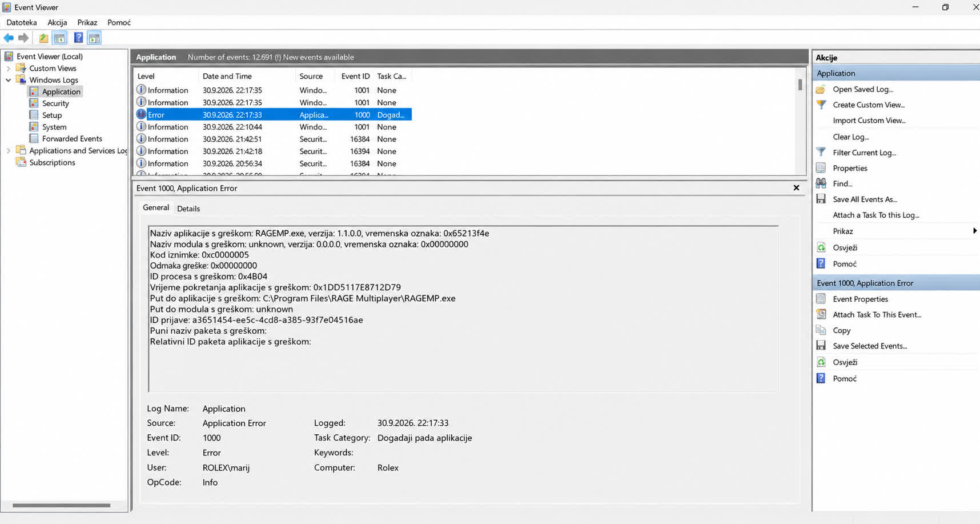Click the Osvježi refresh icon under Application actions

pyautogui.click(x=821, y=247)
